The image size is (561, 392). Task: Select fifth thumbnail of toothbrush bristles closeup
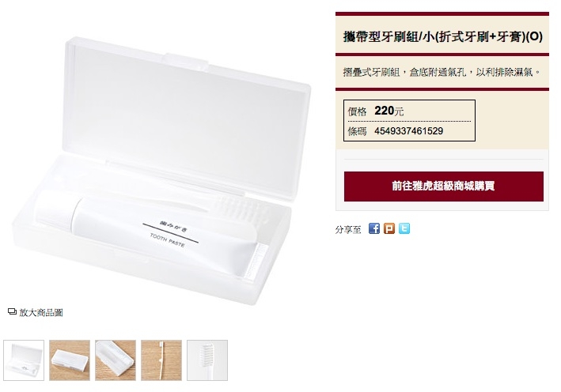207,360
